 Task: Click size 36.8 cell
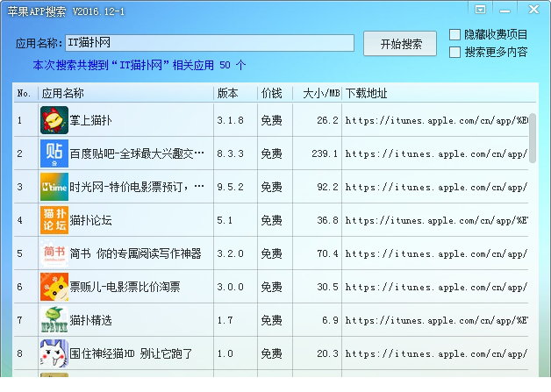click(327, 220)
